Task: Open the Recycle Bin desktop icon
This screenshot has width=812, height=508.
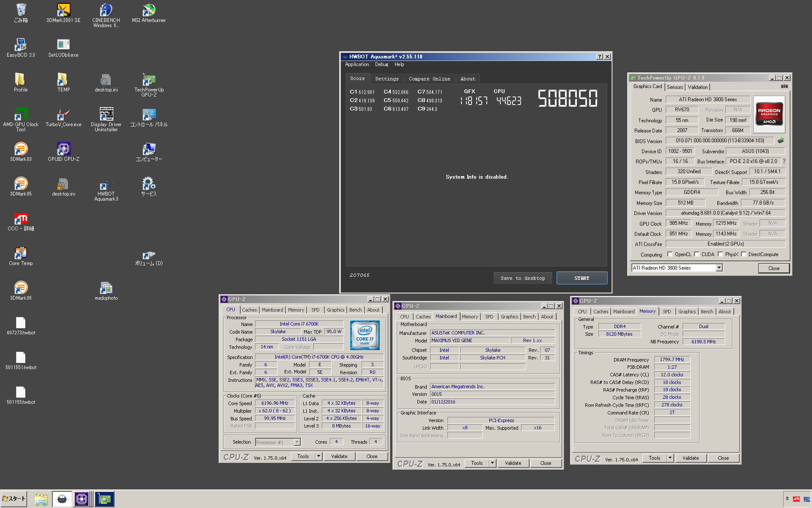Action: coord(21,13)
